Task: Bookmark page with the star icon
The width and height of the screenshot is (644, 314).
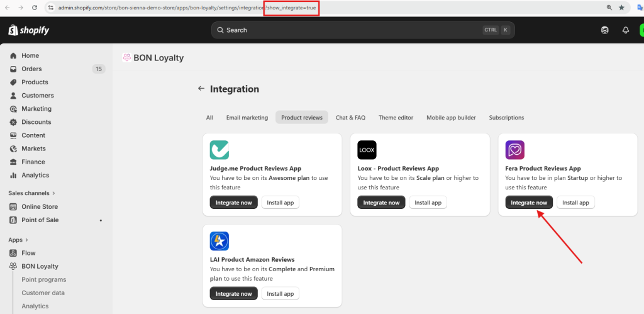Action: click(x=621, y=8)
